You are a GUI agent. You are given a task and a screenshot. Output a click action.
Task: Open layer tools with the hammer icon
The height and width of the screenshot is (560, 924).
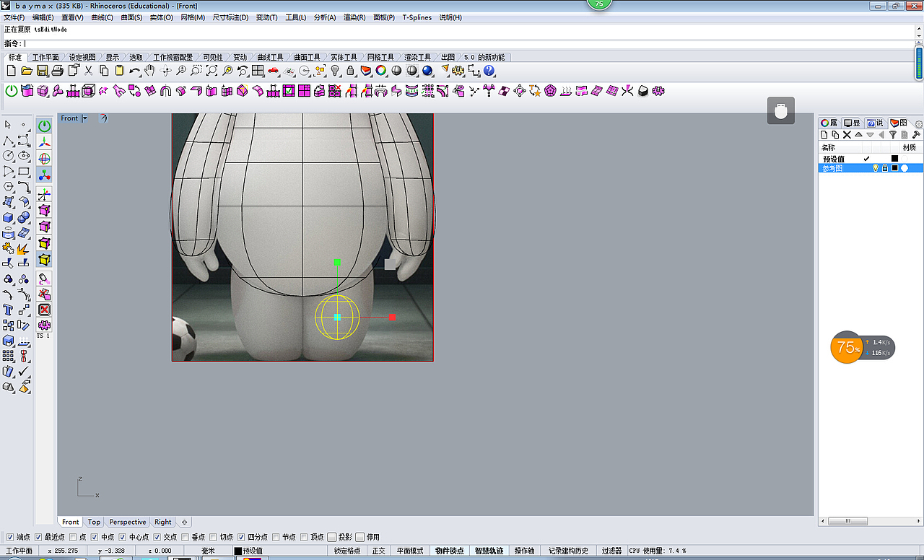point(916,135)
